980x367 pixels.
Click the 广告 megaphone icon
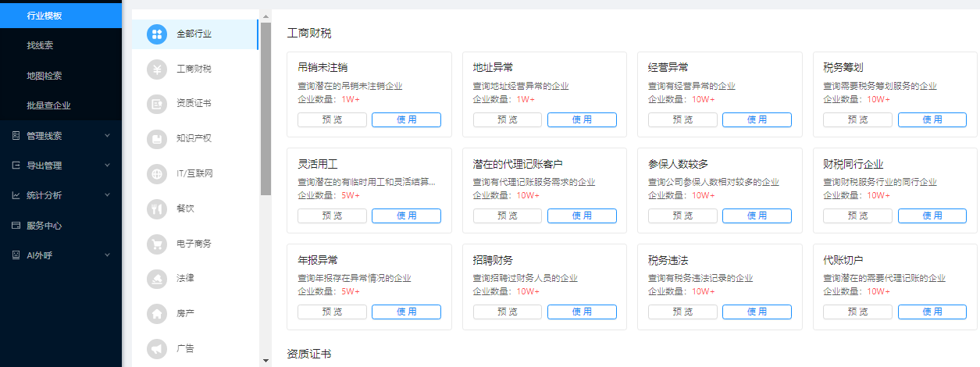point(157,348)
